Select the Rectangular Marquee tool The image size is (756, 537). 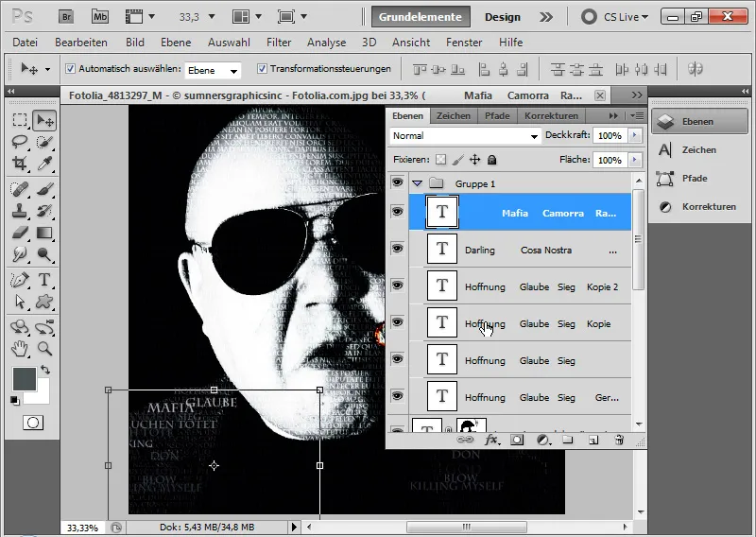click(x=20, y=120)
